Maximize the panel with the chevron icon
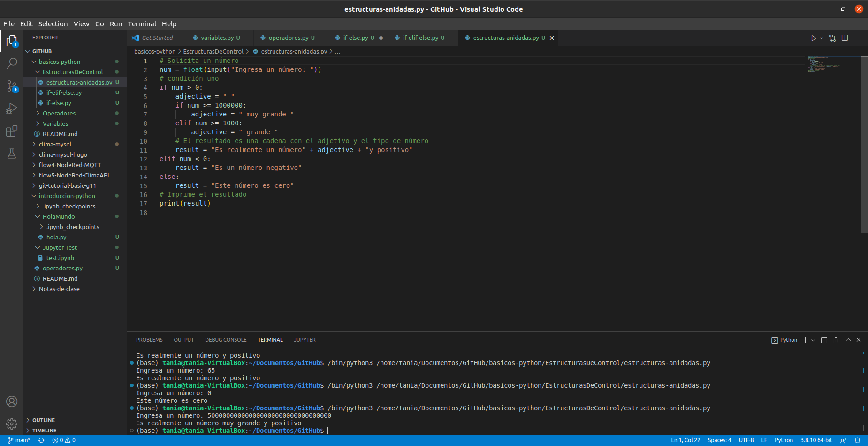This screenshot has width=868, height=446. [848, 340]
